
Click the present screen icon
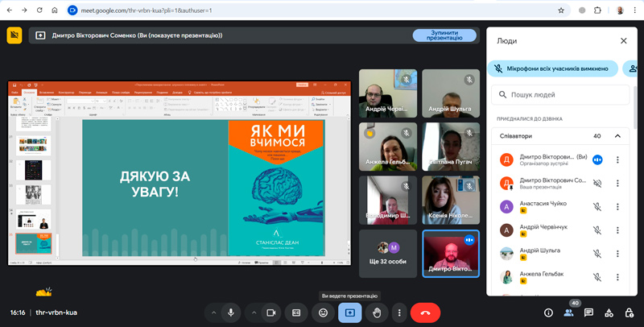point(349,313)
